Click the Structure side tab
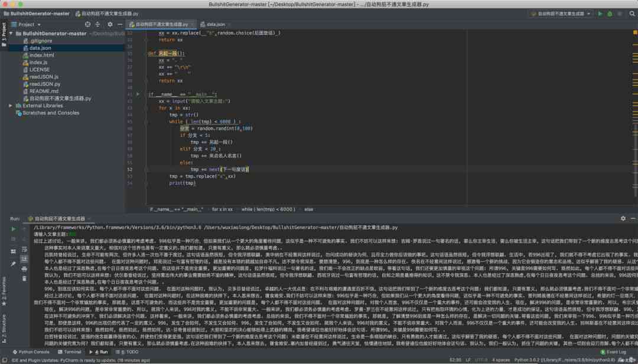 click(x=4, y=328)
